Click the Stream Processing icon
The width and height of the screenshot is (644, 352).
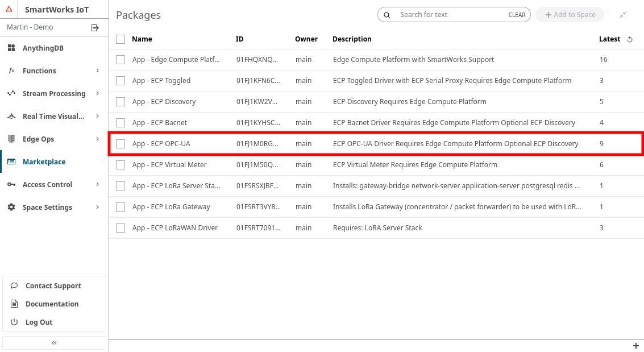click(x=11, y=93)
